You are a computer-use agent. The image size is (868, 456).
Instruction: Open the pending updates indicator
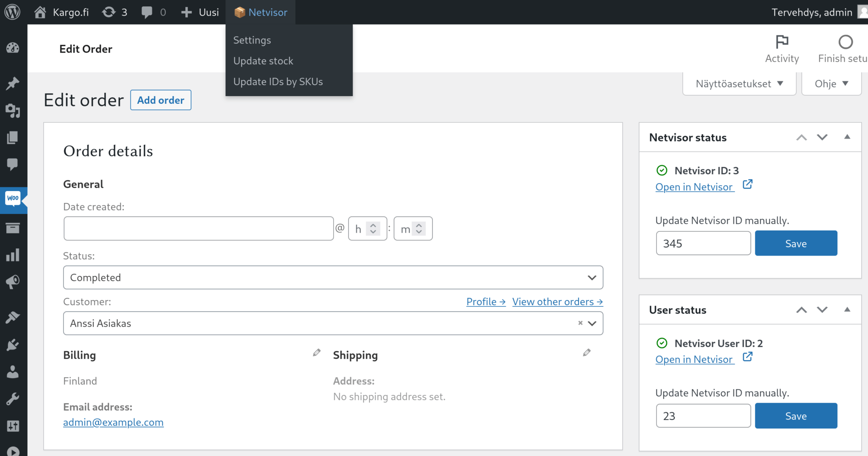(x=114, y=12)
